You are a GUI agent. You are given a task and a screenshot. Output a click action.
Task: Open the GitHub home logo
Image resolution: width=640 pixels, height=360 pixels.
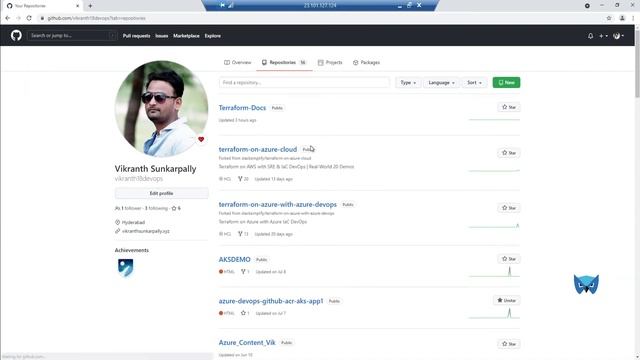coord(16,36)
